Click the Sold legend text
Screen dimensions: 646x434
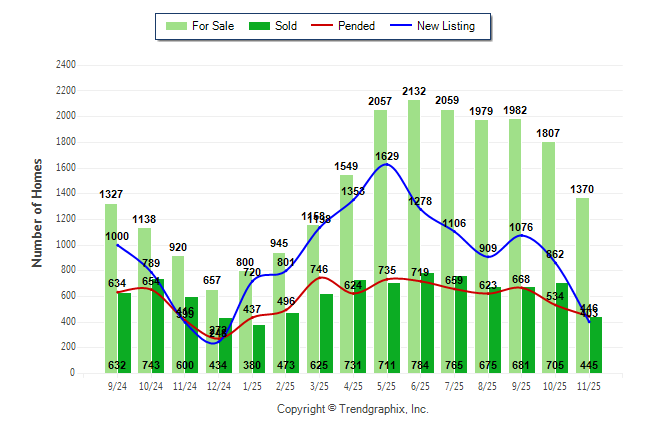pos(288,26)
